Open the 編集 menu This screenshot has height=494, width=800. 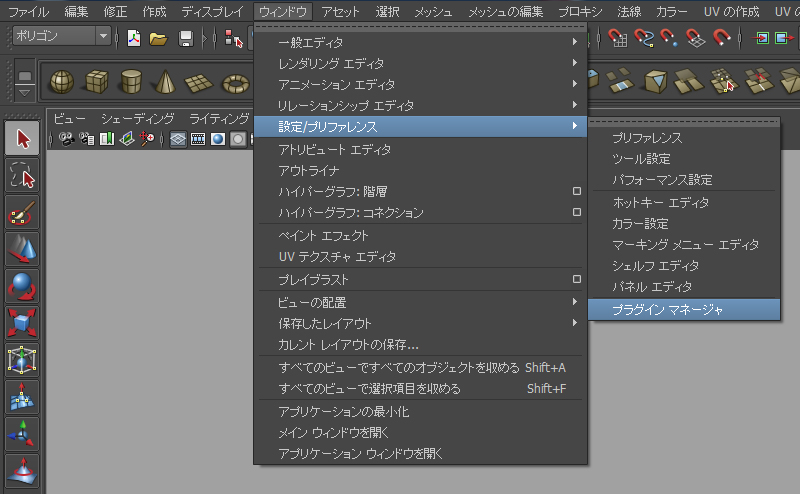[77, 11]
